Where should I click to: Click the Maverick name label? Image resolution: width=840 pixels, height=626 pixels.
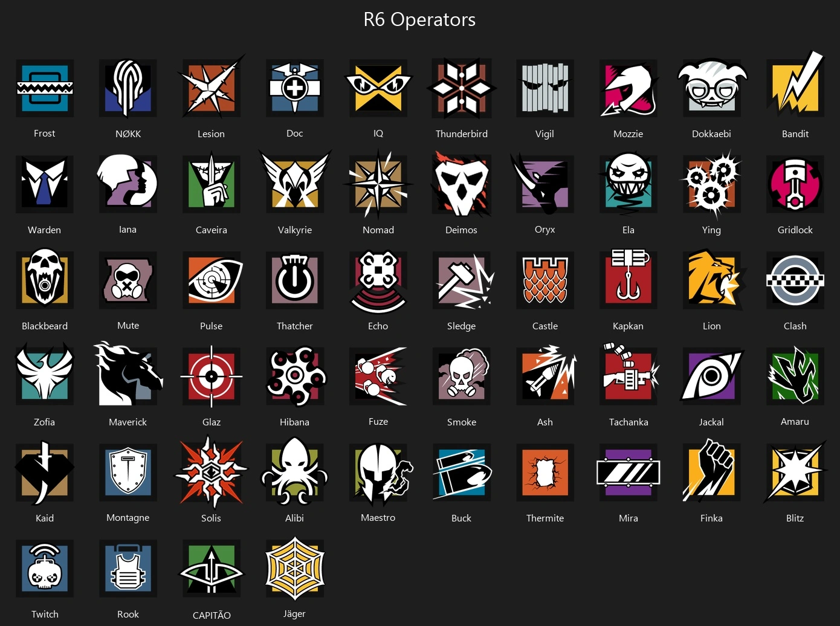pyautogui.click(x=128, y=422)
